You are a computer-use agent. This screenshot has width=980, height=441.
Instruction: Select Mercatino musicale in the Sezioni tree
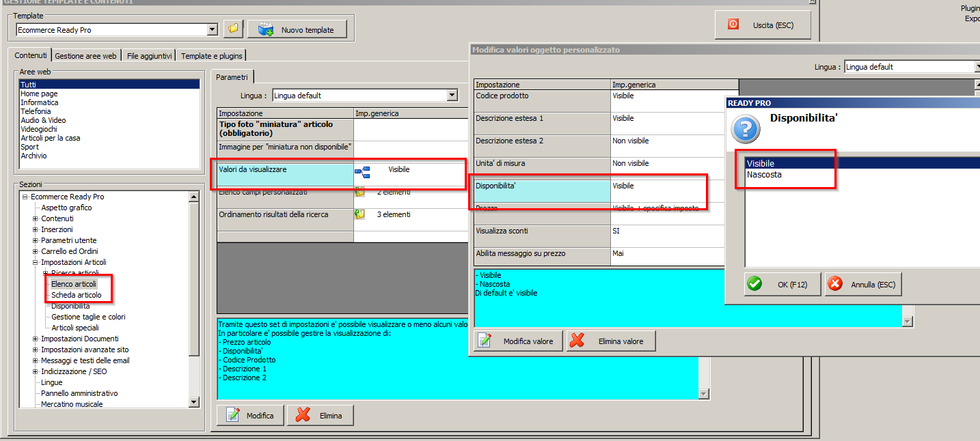click(x=72, y=404)
